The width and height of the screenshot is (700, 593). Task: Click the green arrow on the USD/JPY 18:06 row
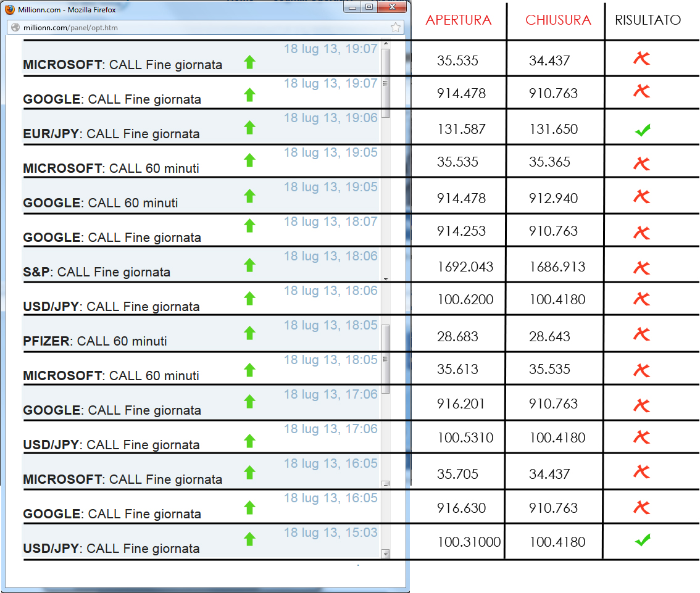pos(249,298)
